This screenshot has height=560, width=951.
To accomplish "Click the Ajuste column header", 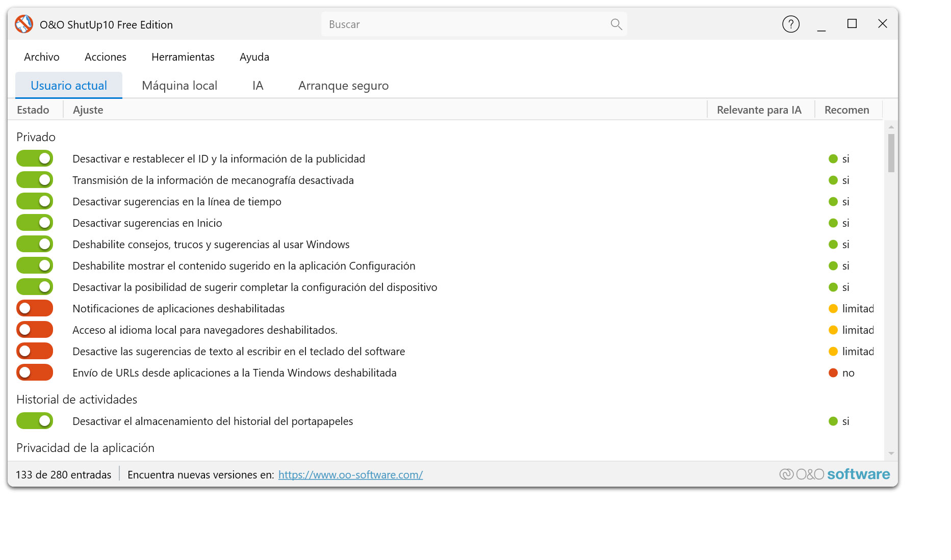I will 385,110.
